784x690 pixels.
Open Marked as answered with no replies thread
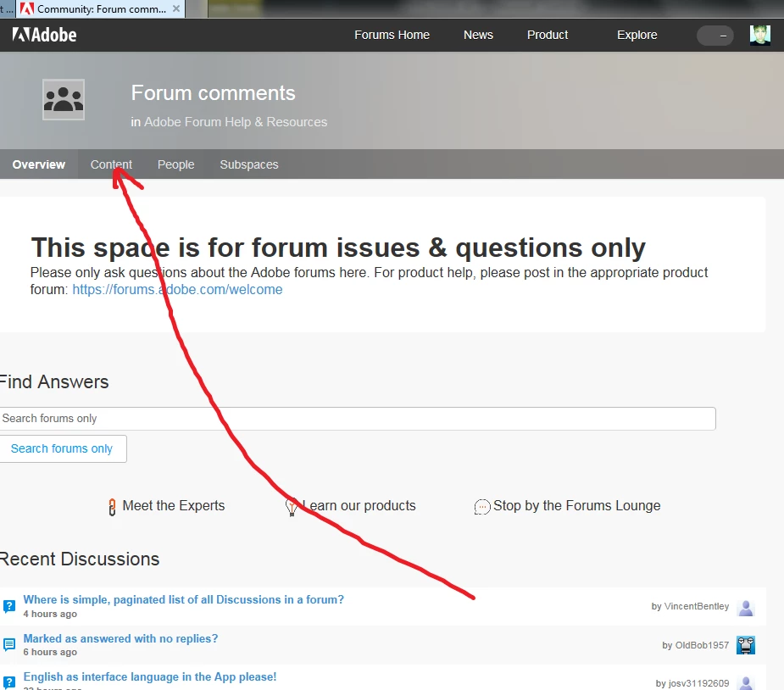coord(120,638)
